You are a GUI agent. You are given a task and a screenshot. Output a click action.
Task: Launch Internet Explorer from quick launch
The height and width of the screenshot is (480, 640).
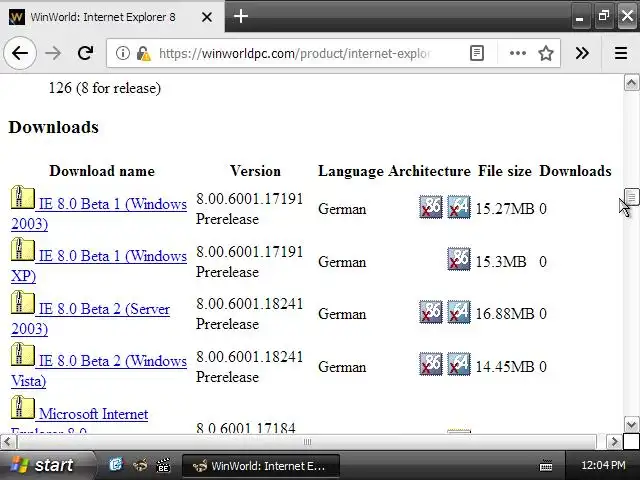tap(116, 465)
